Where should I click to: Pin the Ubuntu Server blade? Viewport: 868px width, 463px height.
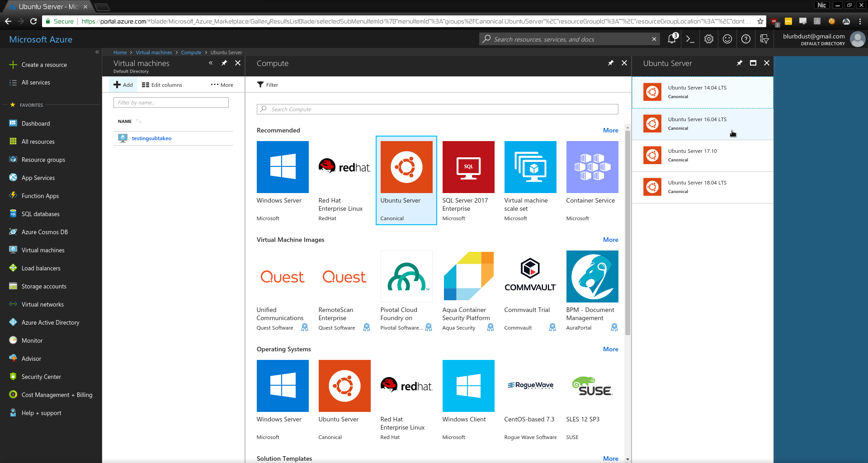pyautogui.click(x=740, y=63)
